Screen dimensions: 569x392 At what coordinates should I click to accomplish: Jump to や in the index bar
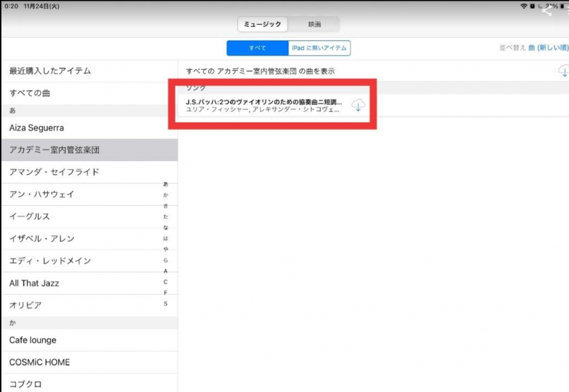pyautogui.click(x=166, y=249)
